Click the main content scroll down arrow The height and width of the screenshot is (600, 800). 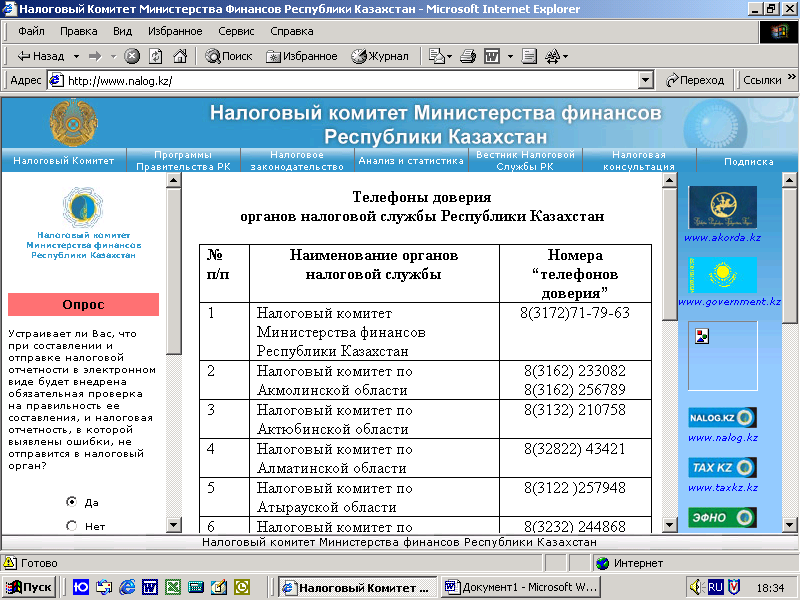tap(669, 524)
